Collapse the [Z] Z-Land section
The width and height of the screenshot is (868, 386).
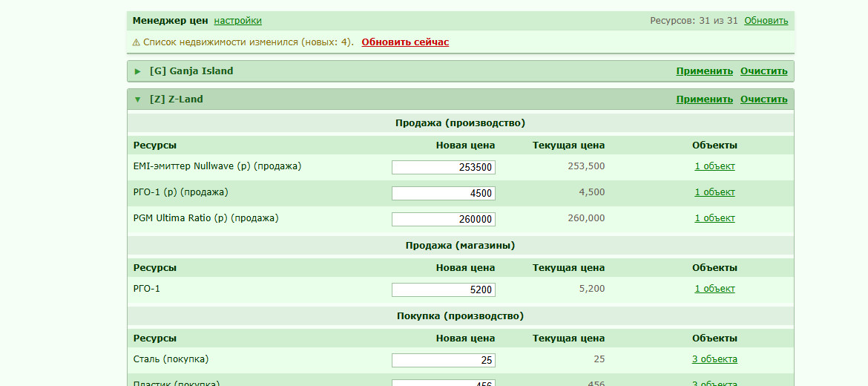click(138, 99)
